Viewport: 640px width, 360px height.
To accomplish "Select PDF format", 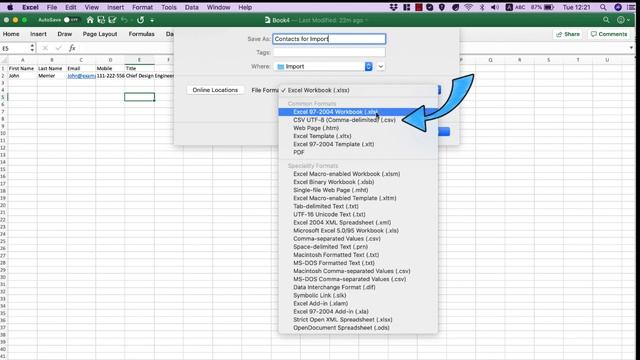I will coord(358,152).
